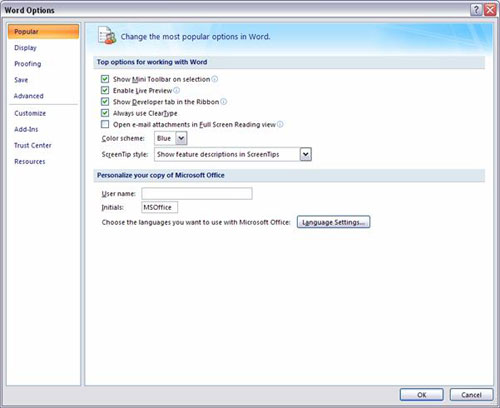Go to the Advanced options category
This screenshot has height=408, width=500.
point(29,96)
